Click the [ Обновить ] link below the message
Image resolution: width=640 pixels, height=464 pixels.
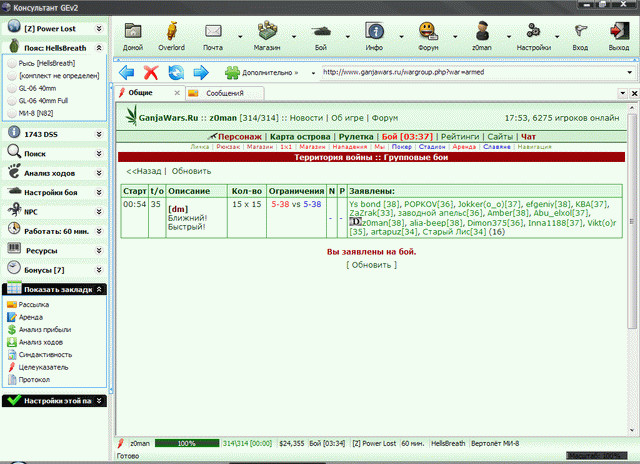(x=371, y=265)
